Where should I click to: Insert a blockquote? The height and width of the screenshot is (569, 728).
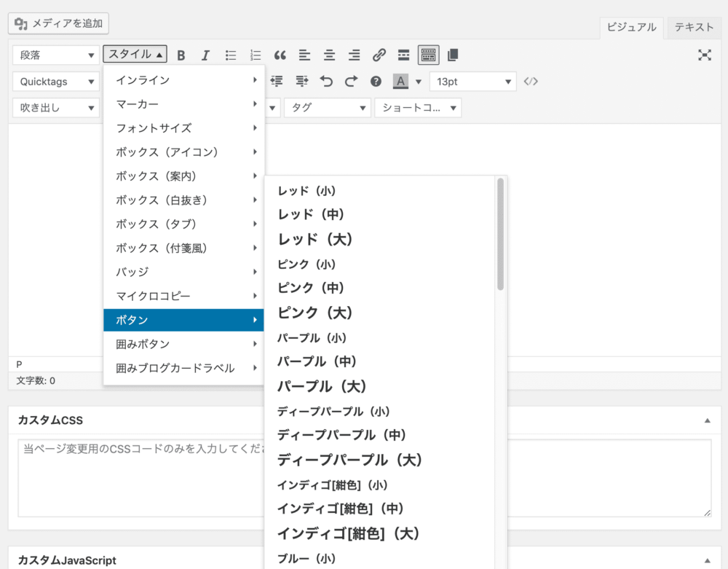[280, 55]
